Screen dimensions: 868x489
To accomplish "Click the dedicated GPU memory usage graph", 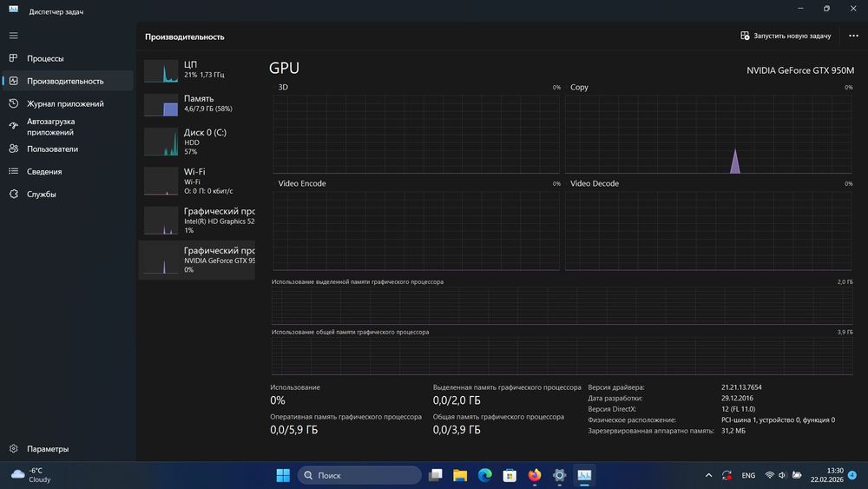I will coord(562,305).
